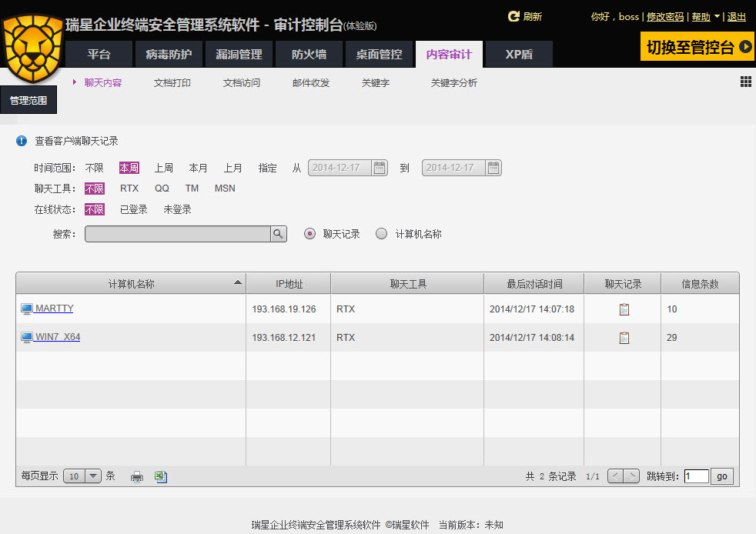
Task: Open the start date calendar picker icon
Action: [380, 168]
